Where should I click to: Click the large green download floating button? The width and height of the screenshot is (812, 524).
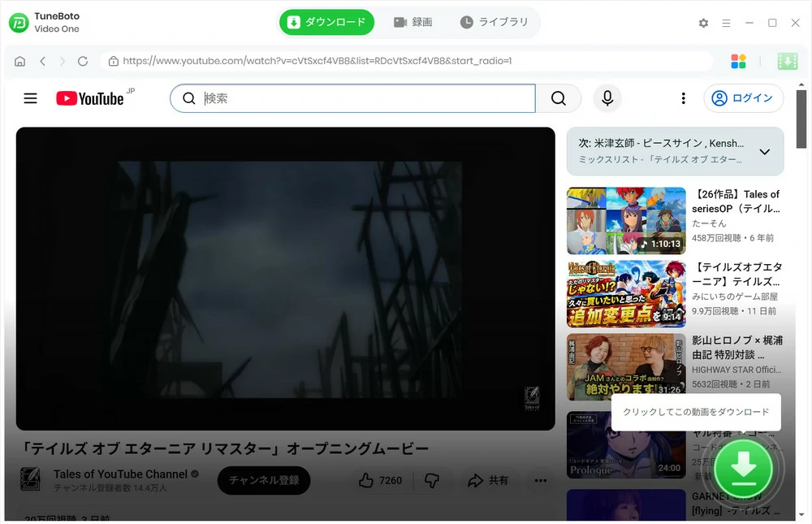pos(743,469)
